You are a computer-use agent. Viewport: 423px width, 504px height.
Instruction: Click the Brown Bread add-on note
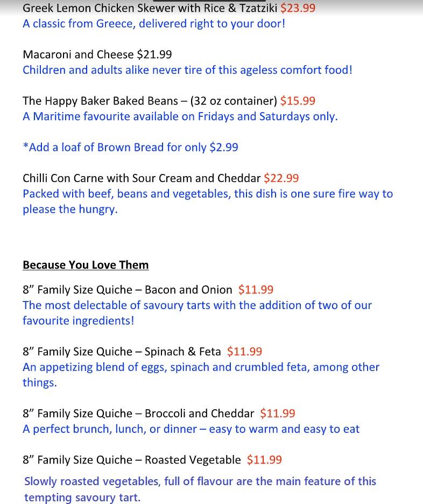130,147
